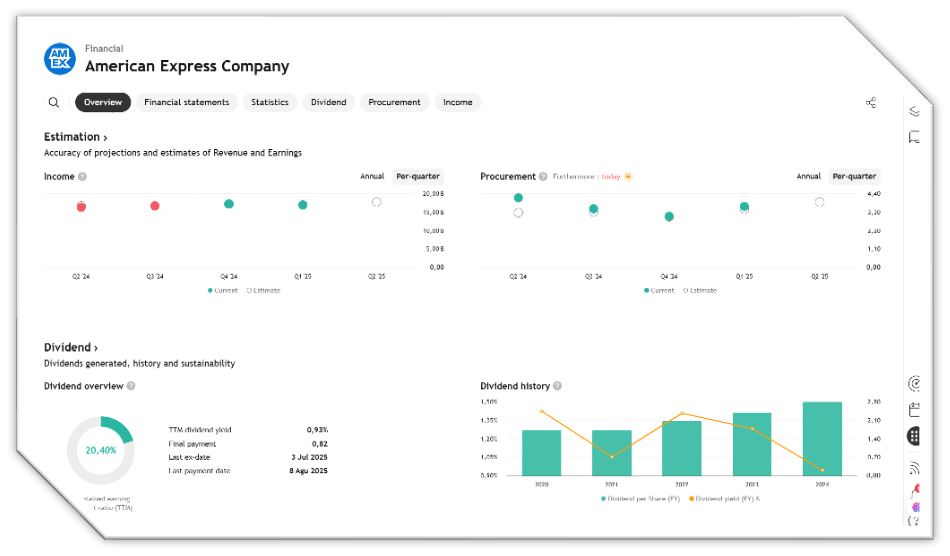Open the Statistics tab
The width and height of the screenshot is (950, 556).
pos(270,102)
